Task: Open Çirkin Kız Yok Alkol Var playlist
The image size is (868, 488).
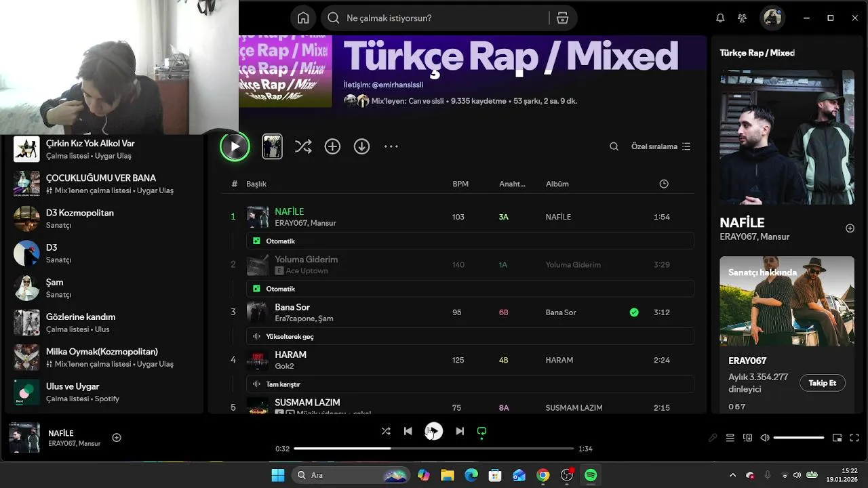Action: click(x=105, y=149)
